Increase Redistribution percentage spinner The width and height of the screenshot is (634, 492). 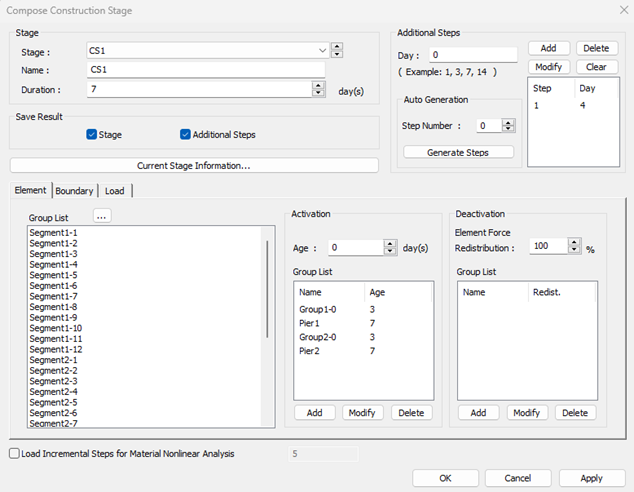pyautogui.click(x=574, y=242)
